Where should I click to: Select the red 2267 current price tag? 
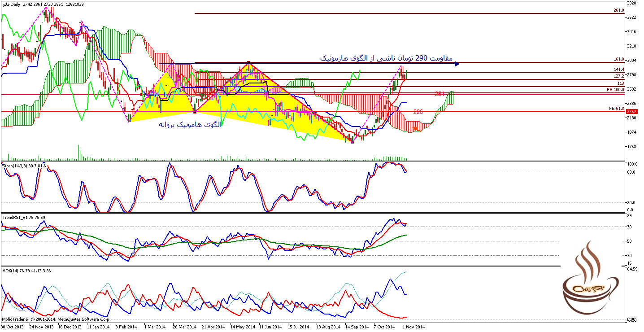(x=631, y=111)
